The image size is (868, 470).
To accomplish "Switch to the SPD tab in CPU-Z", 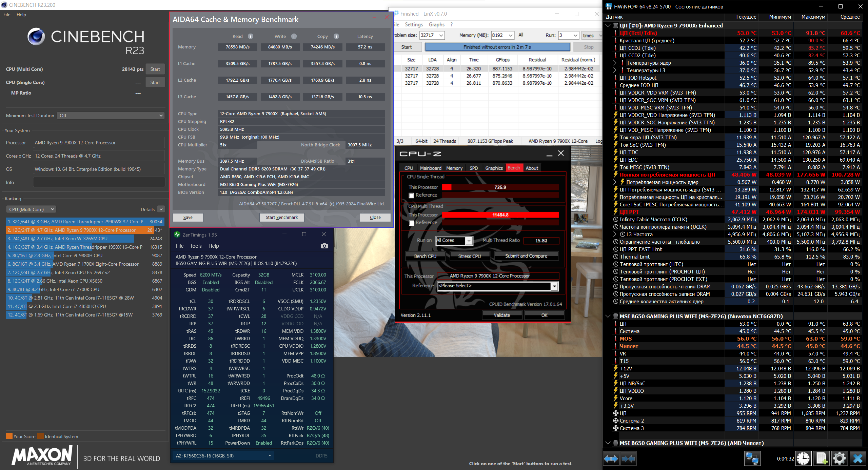I will pyautogui.click(x=473, y=168).
